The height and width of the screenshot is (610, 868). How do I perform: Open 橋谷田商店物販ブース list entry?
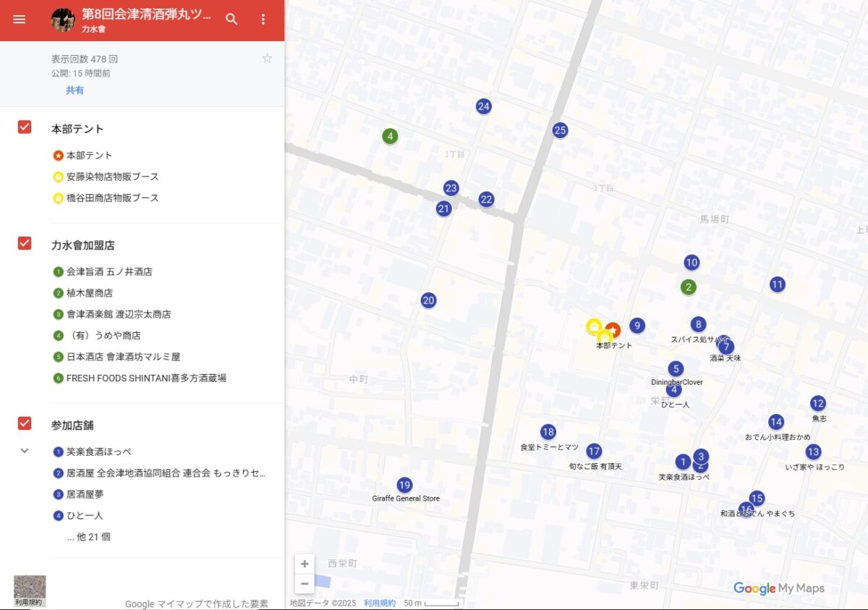[113, 198]
